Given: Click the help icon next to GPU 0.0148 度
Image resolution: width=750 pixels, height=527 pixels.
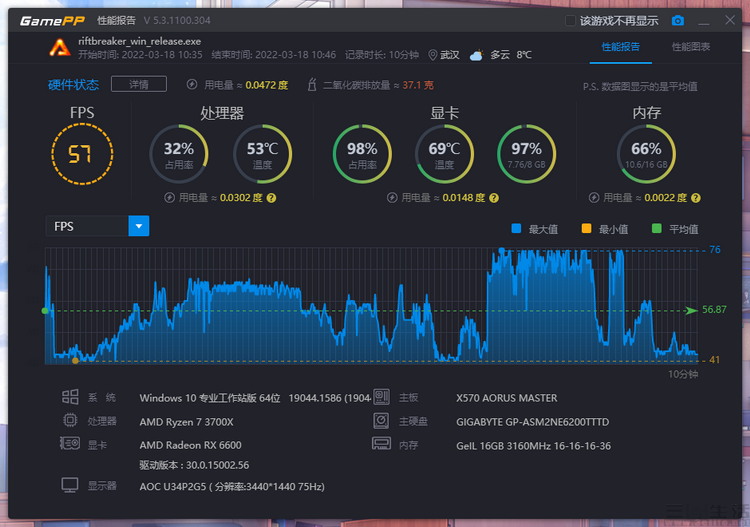Looking at the screenshot, I should 494,198.
